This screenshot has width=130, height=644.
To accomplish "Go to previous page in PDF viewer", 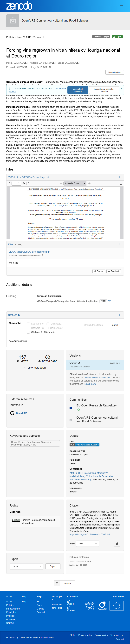I will pos(9,183).
